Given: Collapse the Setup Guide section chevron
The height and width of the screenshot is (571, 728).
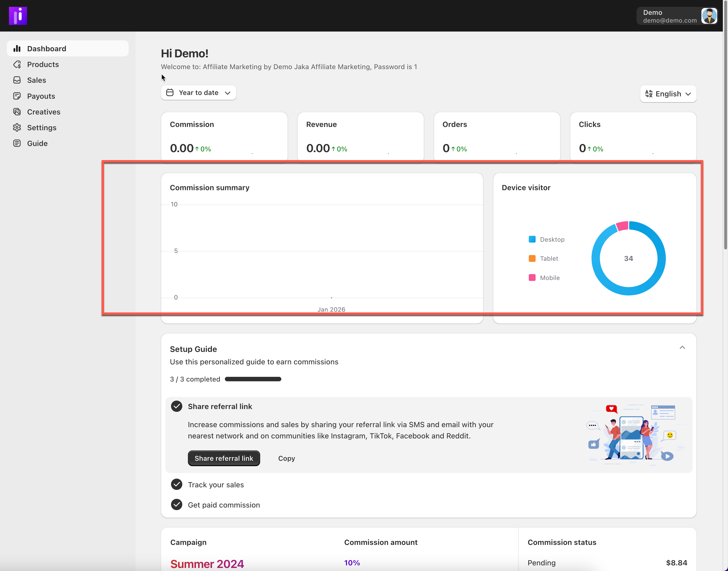Looking at the screenshot, I should tap(682, 348).
